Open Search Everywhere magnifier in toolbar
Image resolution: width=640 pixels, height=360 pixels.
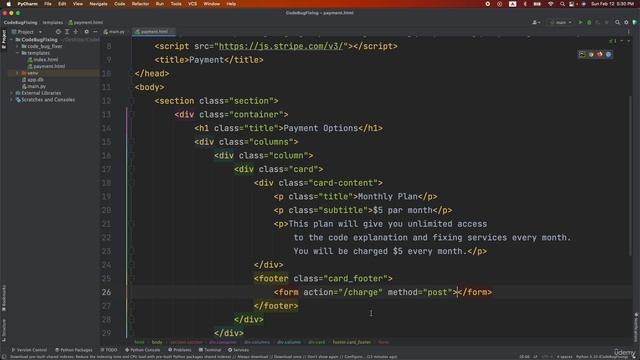point(618,22)
